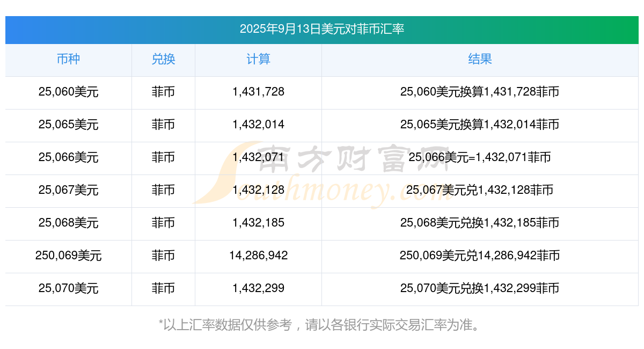Screen dimensions: 644x349
Task: Click the value '14,286,942' in 计算 column
Action: point(258,256)
